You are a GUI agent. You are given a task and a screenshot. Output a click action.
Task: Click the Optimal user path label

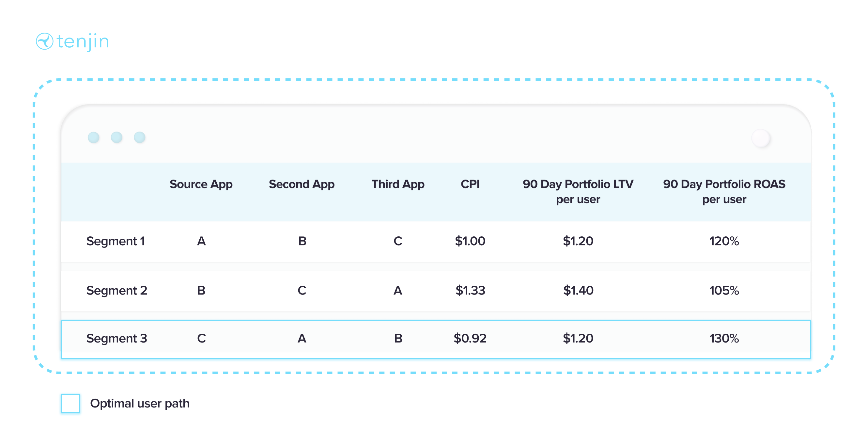click(x=140, y=404)
